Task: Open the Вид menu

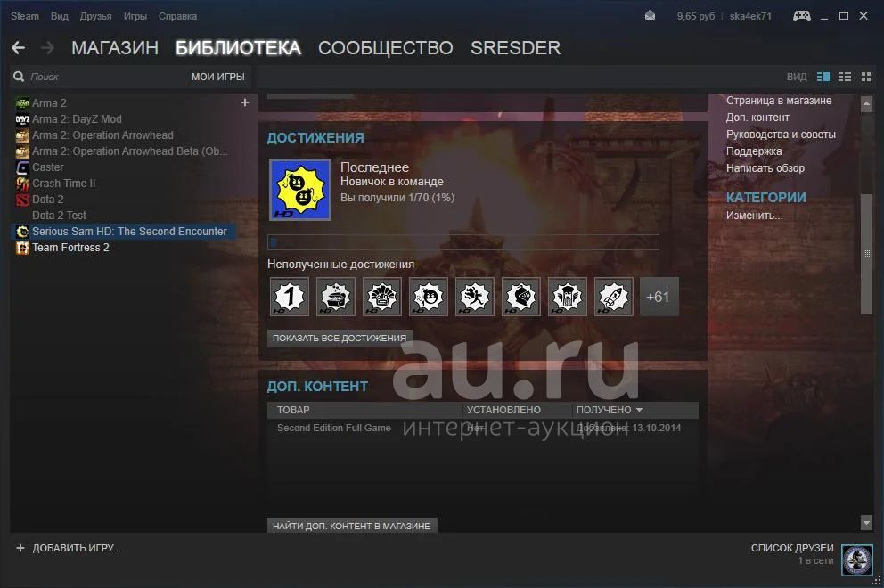Action: [x=59, y=16]
